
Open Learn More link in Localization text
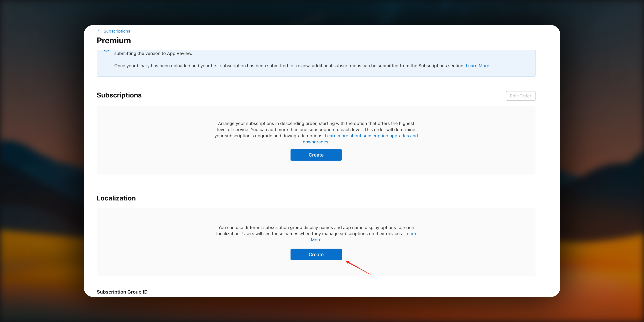(410, 234)
